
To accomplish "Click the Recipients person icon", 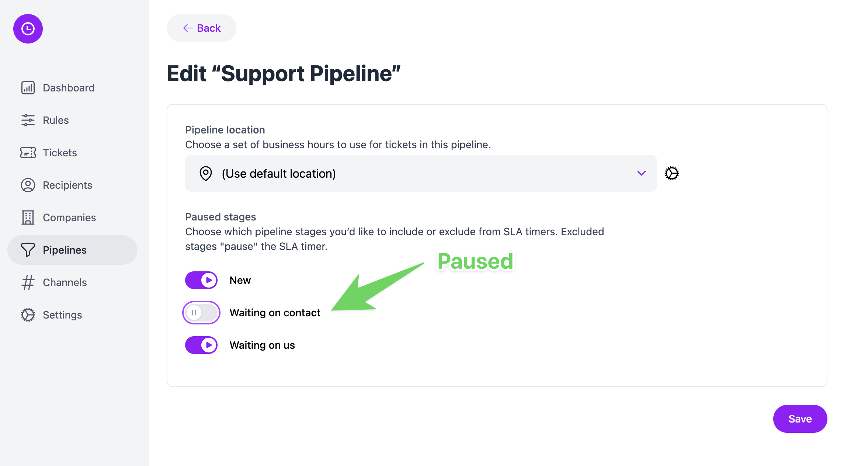I will (28, 185).
